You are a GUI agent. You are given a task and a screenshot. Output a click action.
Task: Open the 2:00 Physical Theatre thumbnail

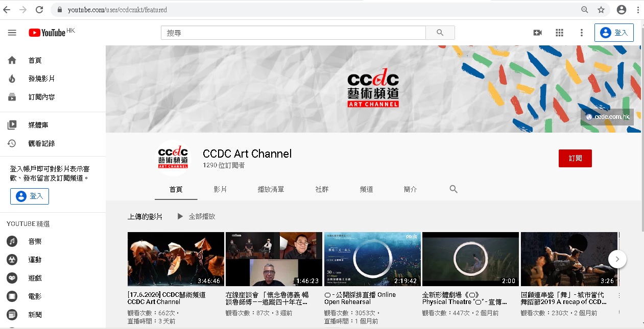pyautogui.click(x=470, y=259)
